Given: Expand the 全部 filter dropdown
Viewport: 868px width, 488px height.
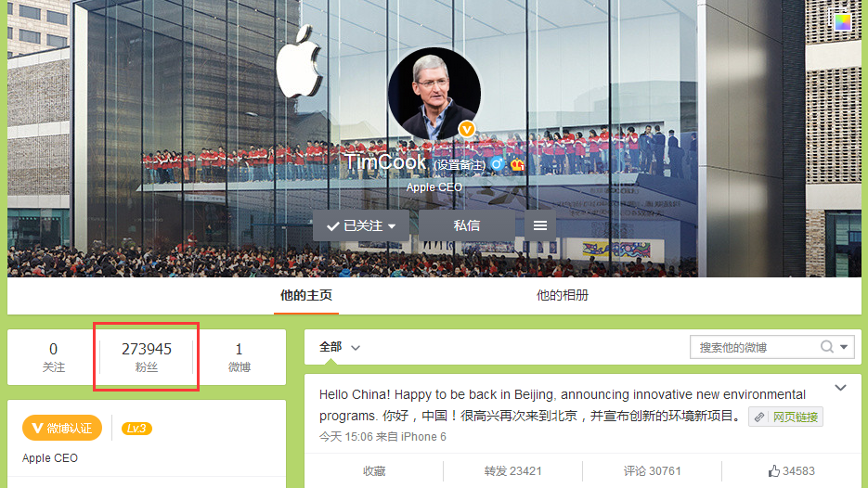Looking at the screenshot, I should coord(340,347).
